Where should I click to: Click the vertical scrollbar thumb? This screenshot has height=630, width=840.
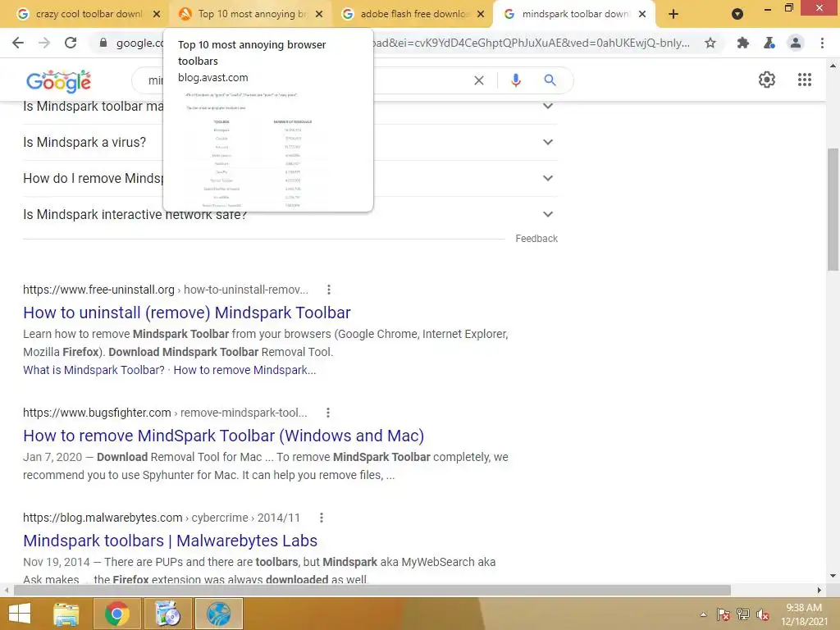point(833,209)
